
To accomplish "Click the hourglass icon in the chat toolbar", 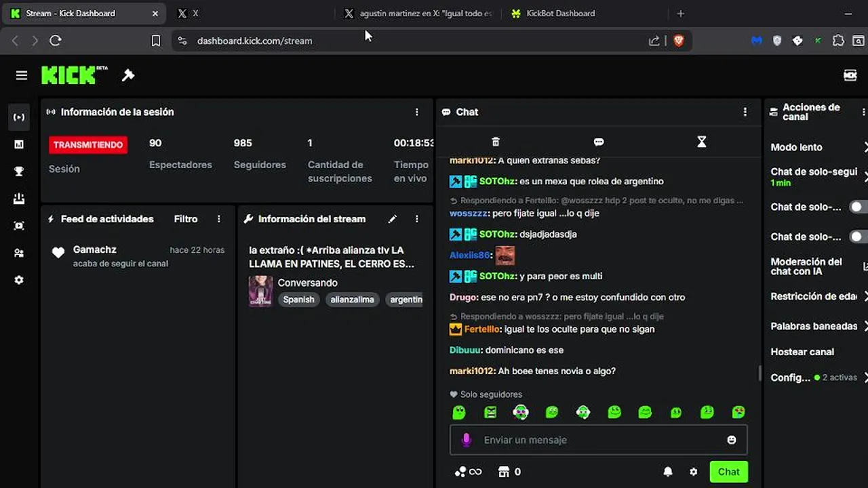I will pos(702,142).
